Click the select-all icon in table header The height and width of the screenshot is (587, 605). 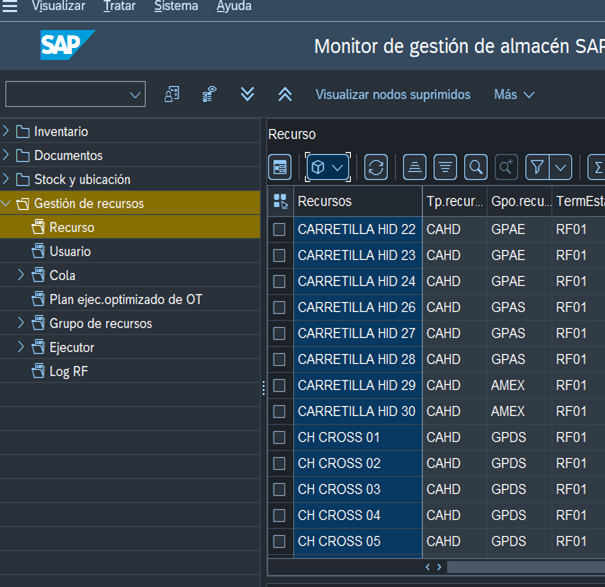(280, 201)
